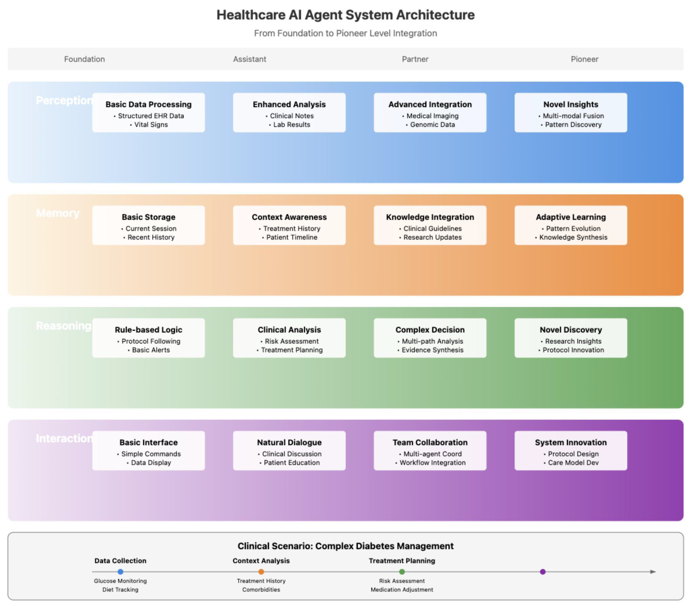Screen dimensions: 700x612
Task: Open the Natural Dialogue card
Action: (289, 451)
